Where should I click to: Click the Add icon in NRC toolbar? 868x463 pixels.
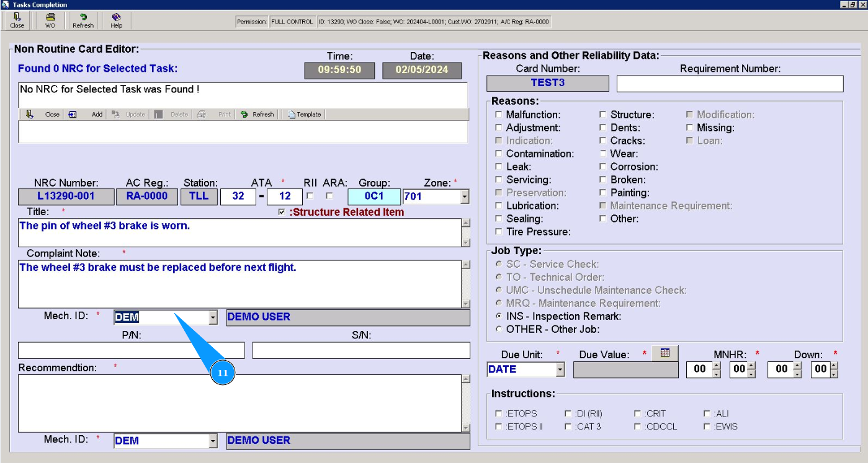click(x=73, y=115)
